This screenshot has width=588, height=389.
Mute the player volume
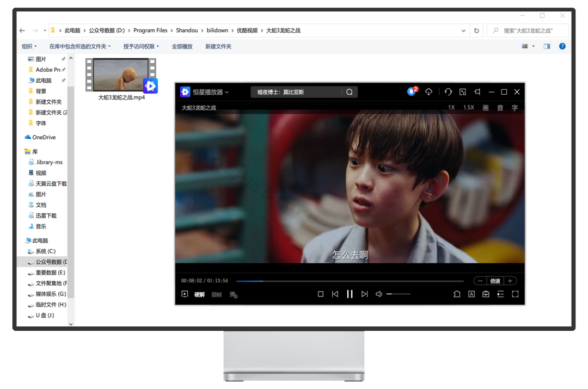coord(379,294)
